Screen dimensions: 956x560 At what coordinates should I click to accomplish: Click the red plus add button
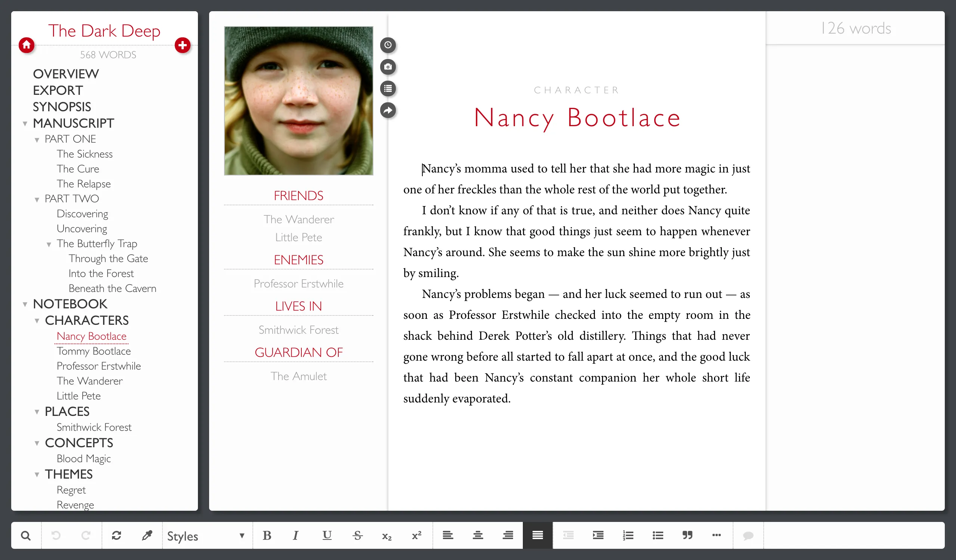pyautogui.click(x=183, y=45)
